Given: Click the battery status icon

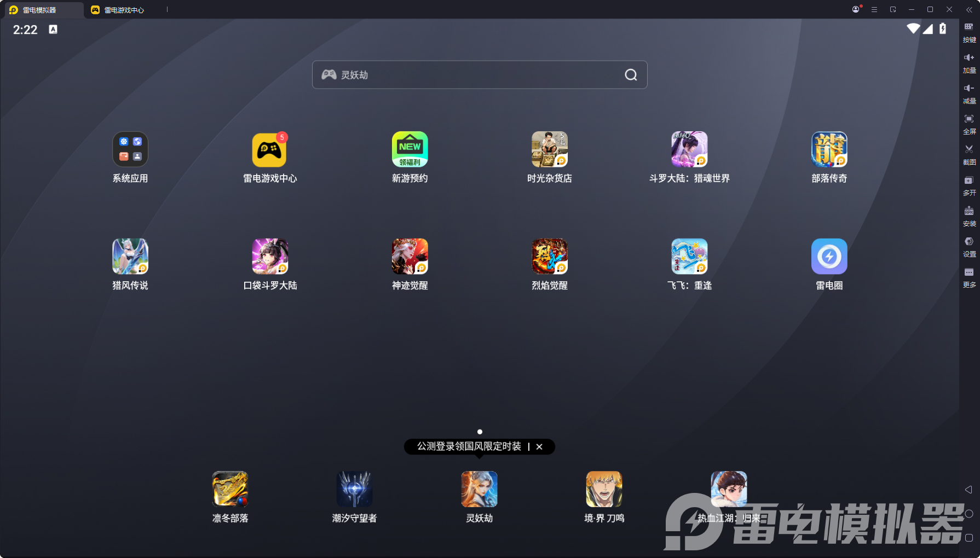Looking at the screenshot, I should (x=943, y=28).
